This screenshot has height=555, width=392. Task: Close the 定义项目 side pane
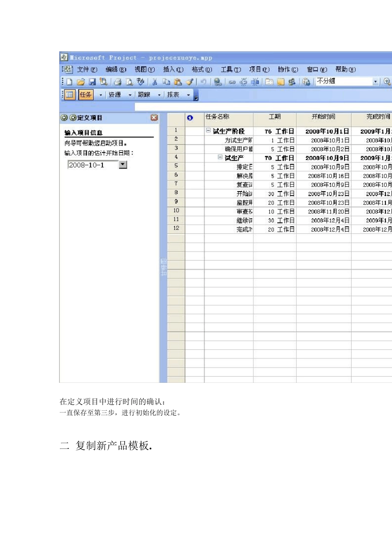[154, 118]
